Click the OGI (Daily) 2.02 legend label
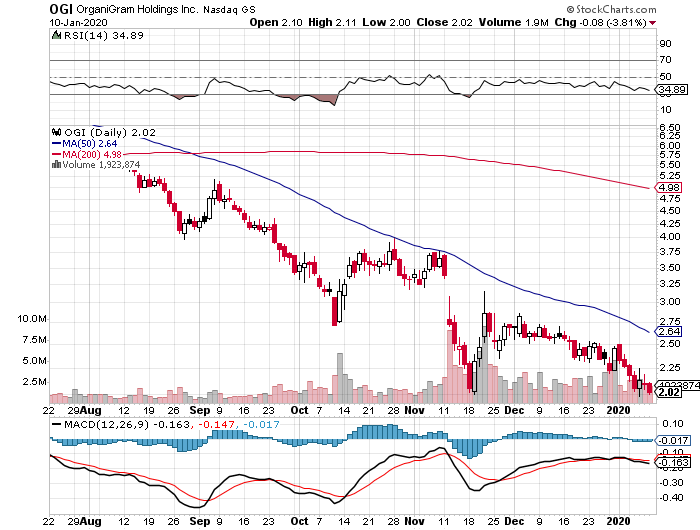Image resolution: width=700 pixels, height=530 pixels. 110,133
